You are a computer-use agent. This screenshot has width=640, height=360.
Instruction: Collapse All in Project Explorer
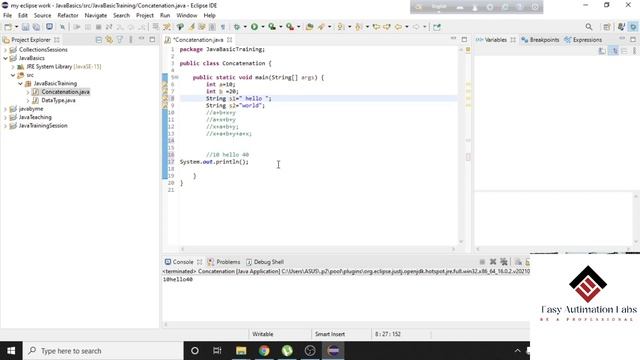[x=98, y=40]
